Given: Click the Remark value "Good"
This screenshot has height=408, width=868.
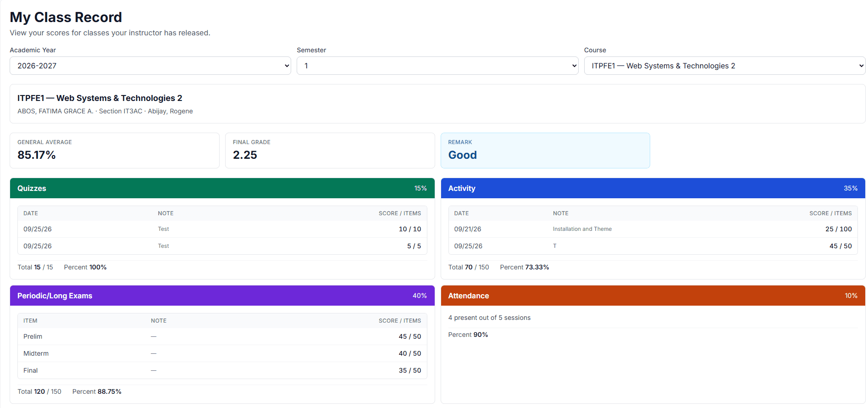Looking at the screenshot, I should tap(463, 155).
